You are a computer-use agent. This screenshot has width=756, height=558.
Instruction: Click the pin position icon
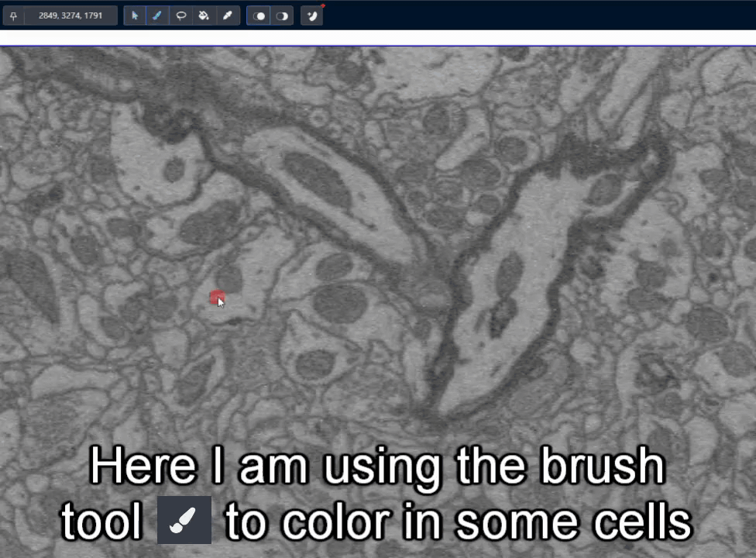click(13, 16)
